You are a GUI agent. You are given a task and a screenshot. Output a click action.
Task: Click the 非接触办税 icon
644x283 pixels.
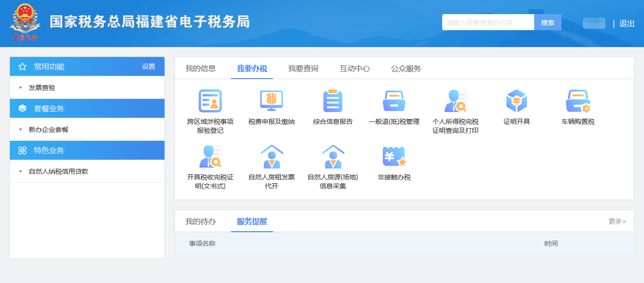[394, 162]
